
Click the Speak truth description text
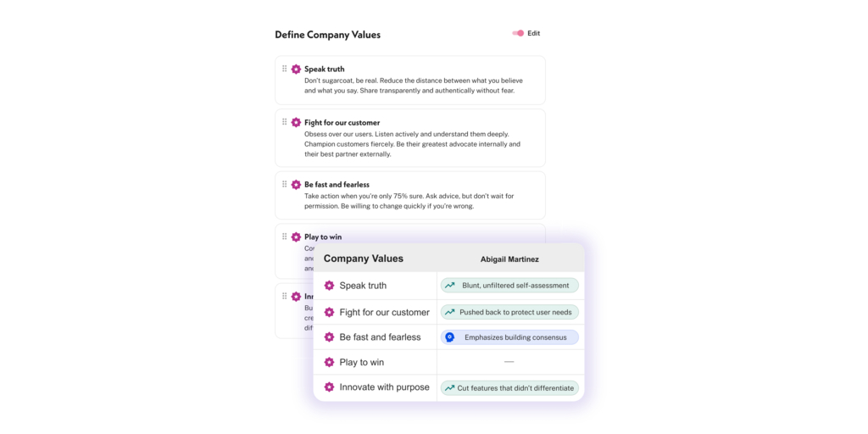tap(414, 86)
